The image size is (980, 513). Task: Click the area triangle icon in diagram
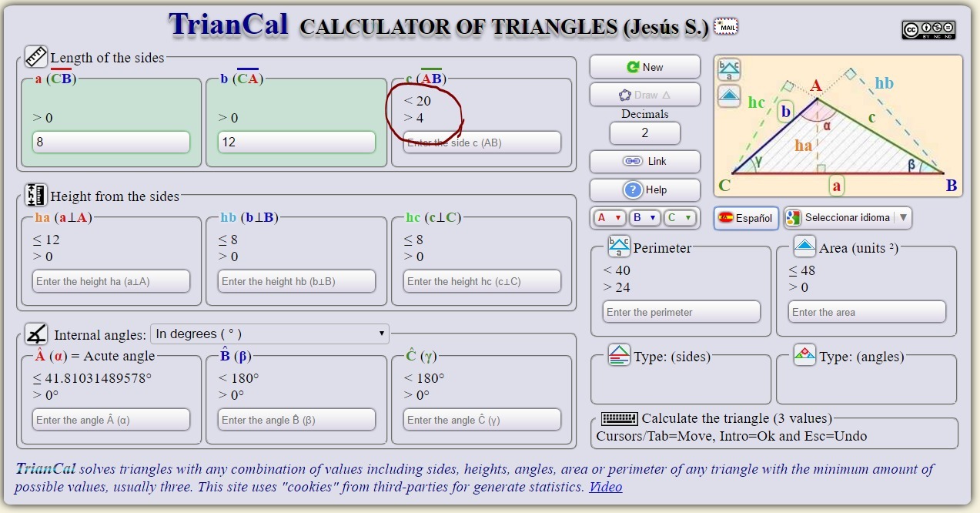point(729,96)
